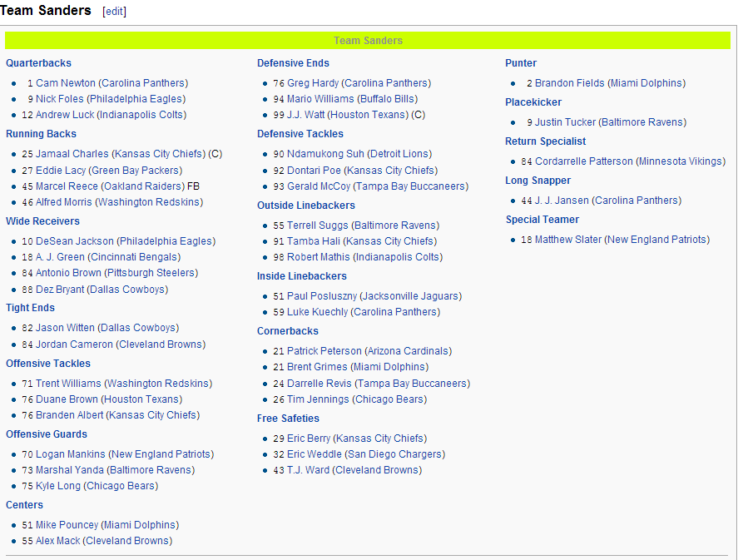Select the Jamaal Charles link
This screenshot has width=738, height=560.
tap(72, 154)
